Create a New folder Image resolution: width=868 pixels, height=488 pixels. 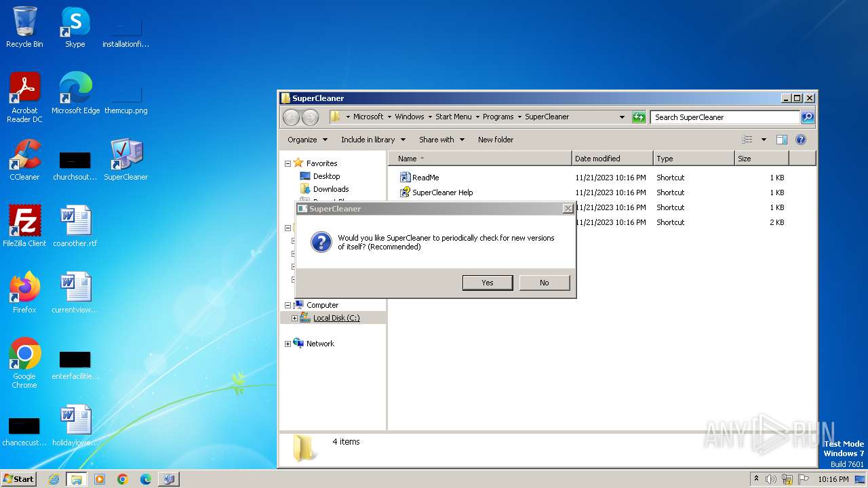496,140
